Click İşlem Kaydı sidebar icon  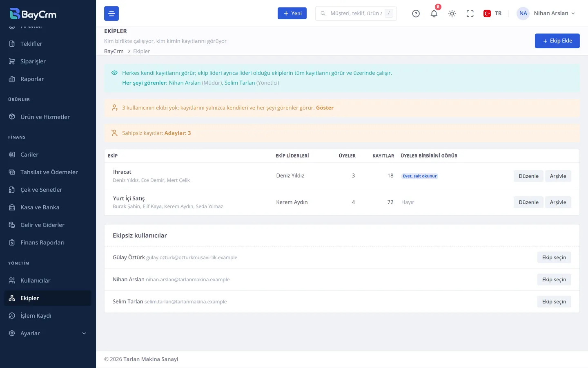[x=12, y=316]
